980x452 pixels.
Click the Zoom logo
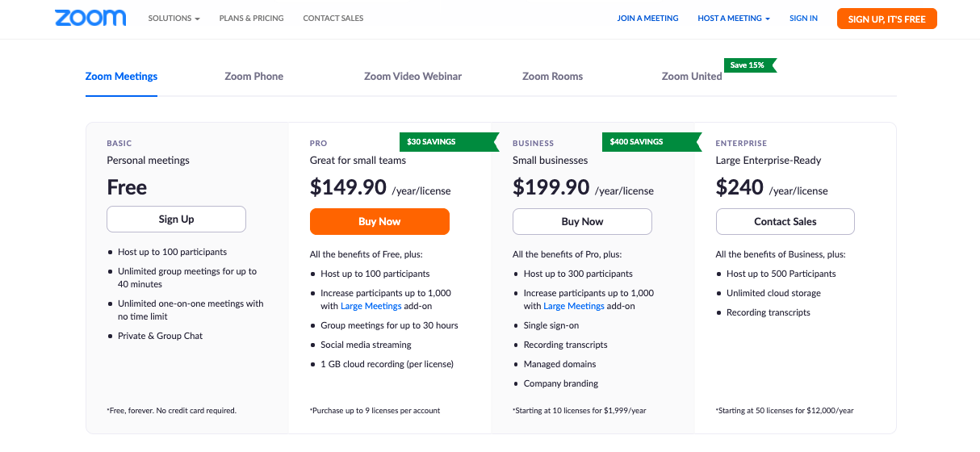pyautogui.click(x=90, y=18)
